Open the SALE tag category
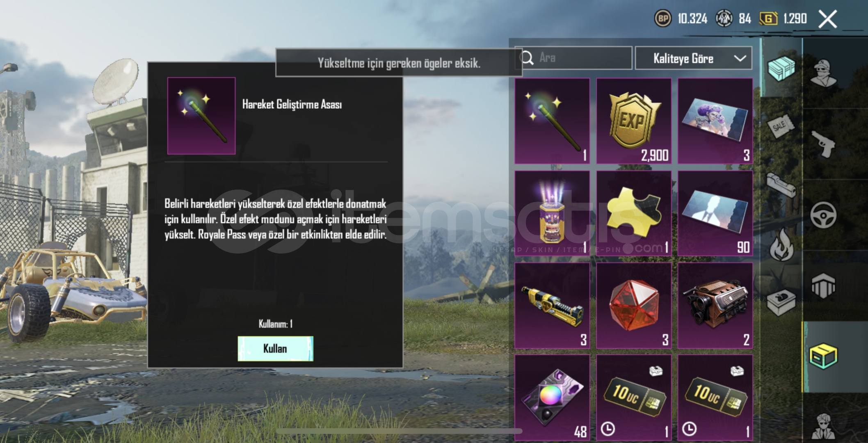This screenshot has width=868, height=443. tap(781, 125)
